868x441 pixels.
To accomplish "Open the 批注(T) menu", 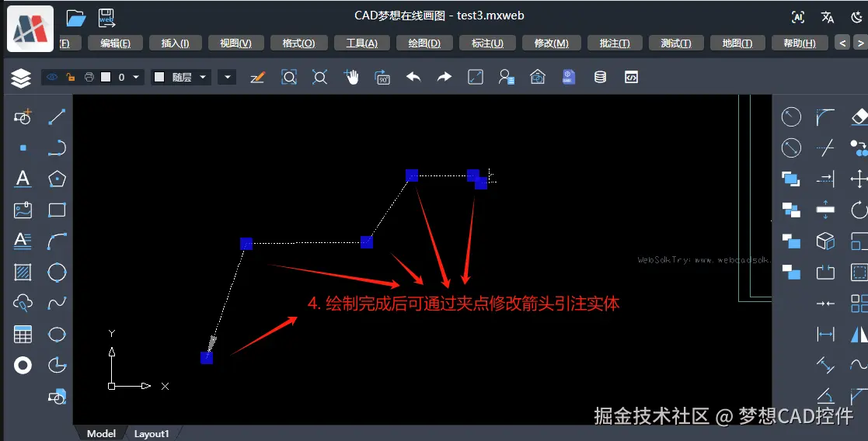I will (x=615, y=43).
